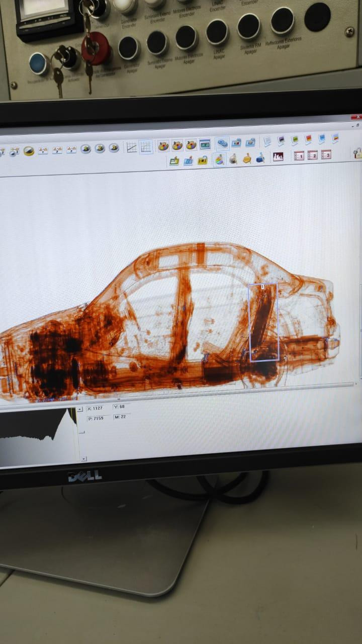Select the preset 3 button
362x644 pixels.
tap(326, 154)
